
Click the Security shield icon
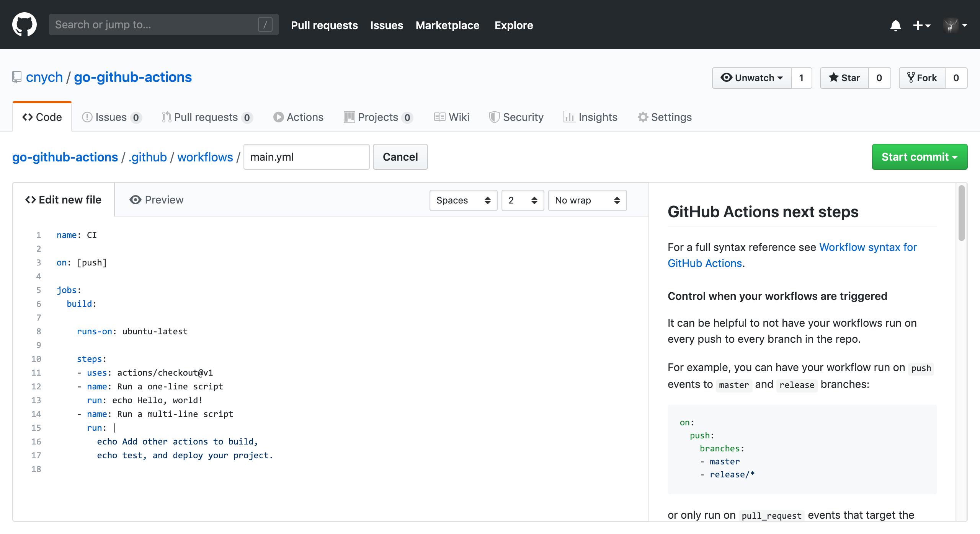[494, 117]
